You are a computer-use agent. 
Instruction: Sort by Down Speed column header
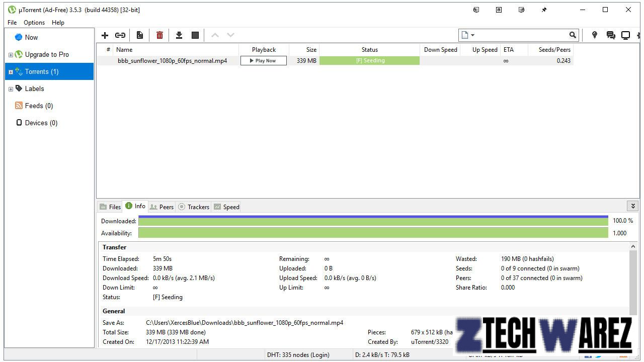[440, 50]
